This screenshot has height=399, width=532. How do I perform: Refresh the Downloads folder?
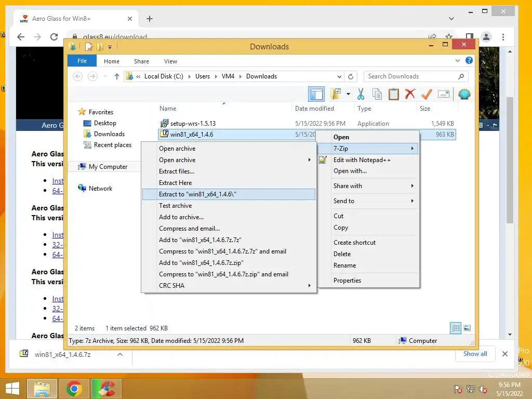351,76
